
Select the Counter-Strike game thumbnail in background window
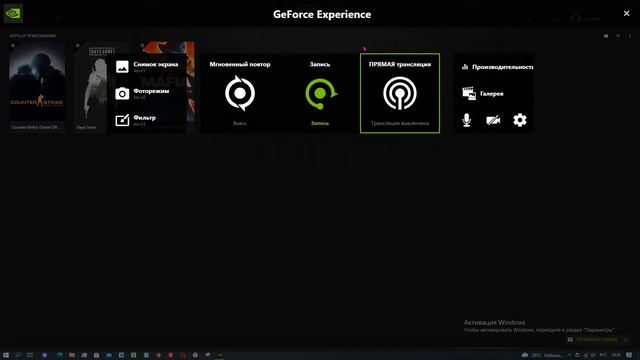(x=37, y=86)
